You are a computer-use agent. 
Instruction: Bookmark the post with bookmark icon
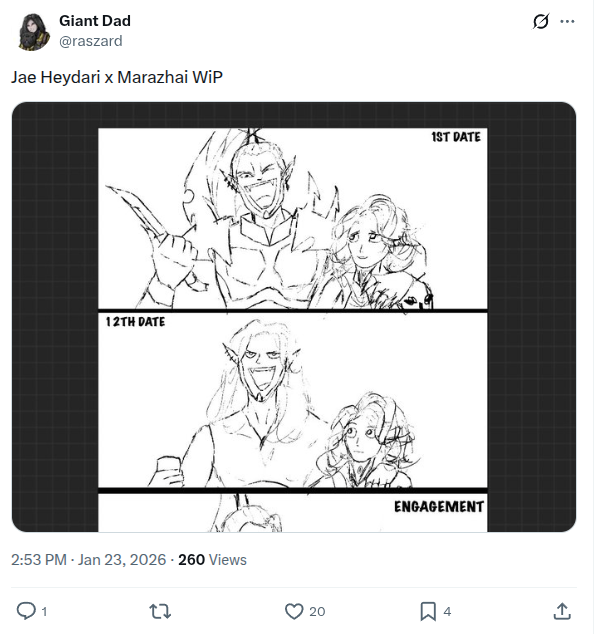pyautogui.click(x=428, y=611)
